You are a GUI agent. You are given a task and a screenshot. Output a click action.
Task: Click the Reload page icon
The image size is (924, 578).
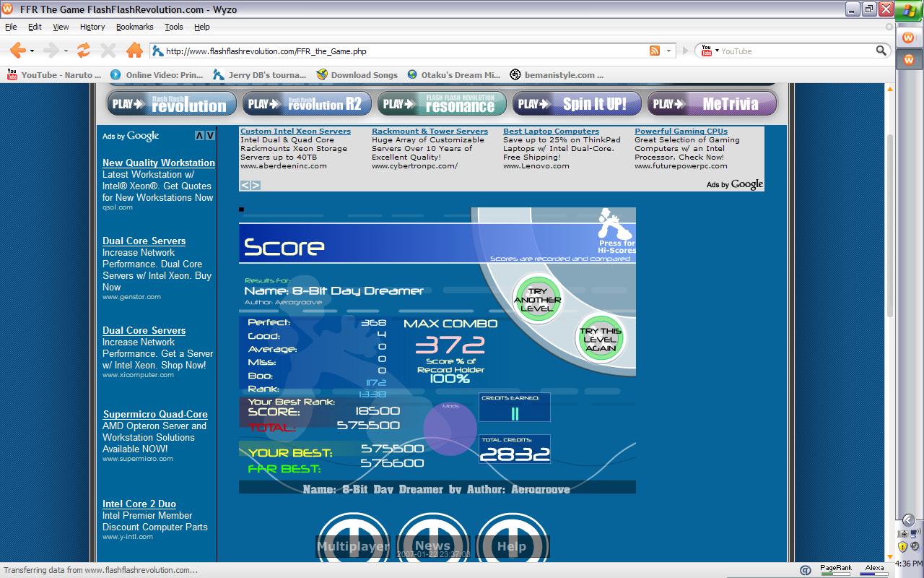click(84, 50)
